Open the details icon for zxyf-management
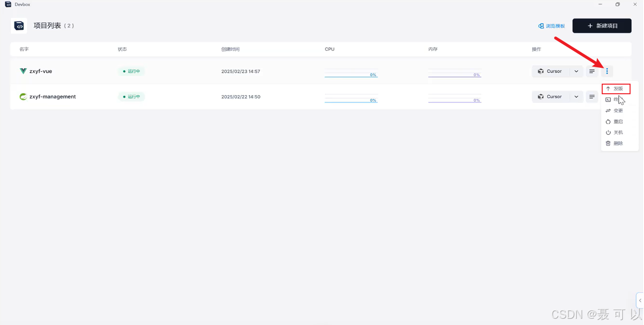Viewport: 644px width, 325px height. (592, 97)
